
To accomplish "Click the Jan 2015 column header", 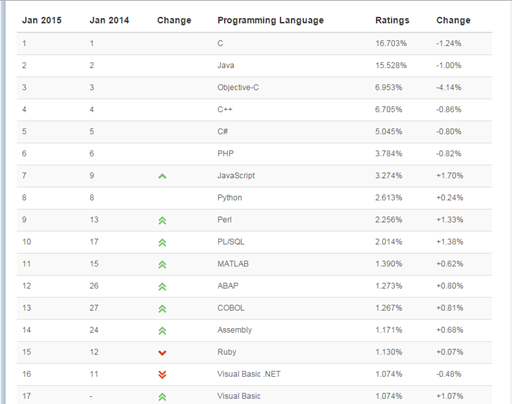I will [x=42, y=20].
